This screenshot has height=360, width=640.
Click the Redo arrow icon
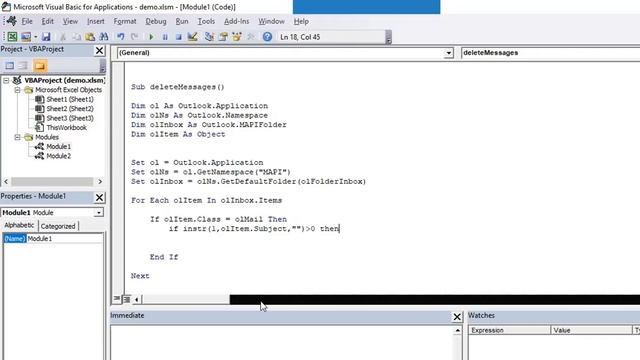coord(134,37)
